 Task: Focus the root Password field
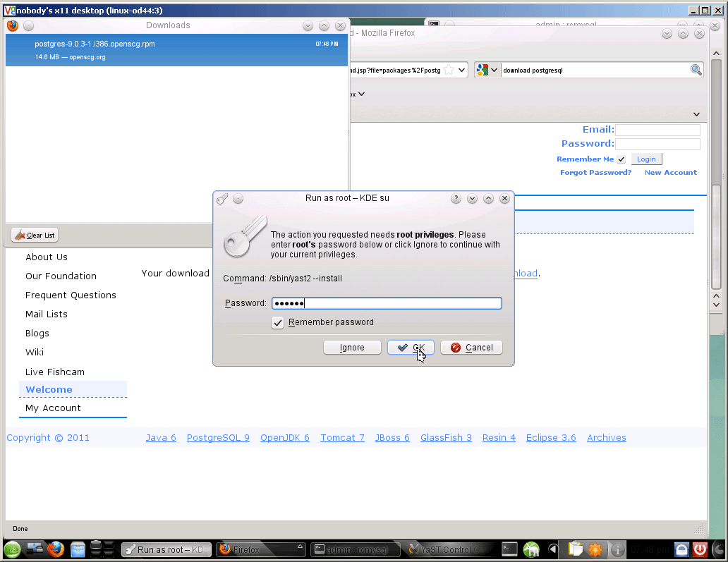pyautogui.click(x=387, y=303)
